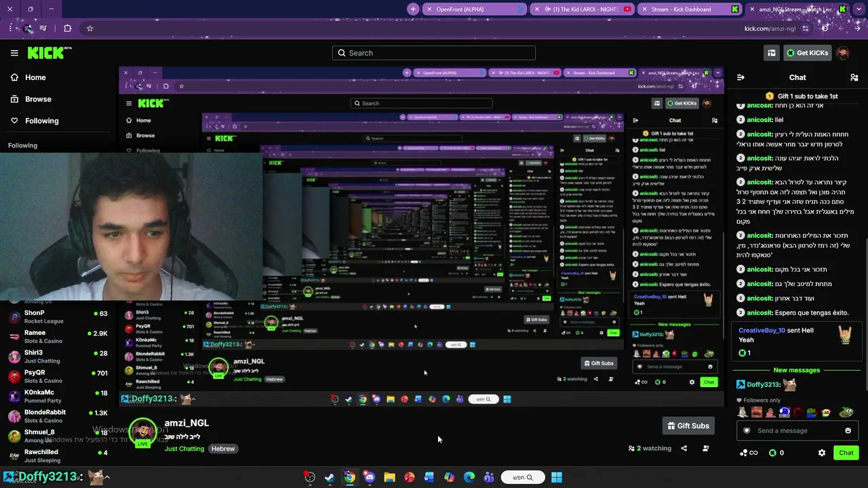
Task: Click the 'Gift 1 sub to take 1st' banner
Action: coord(802,96)
